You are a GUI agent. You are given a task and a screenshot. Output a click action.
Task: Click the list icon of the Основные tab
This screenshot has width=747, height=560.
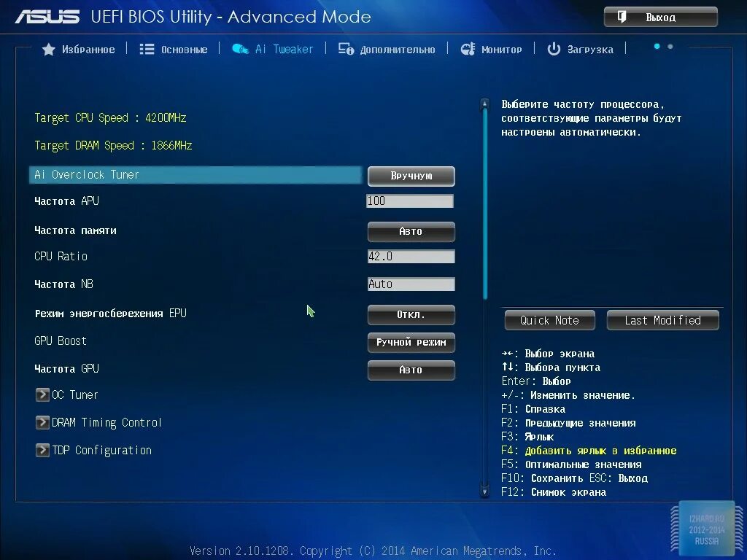pos(147,49)
